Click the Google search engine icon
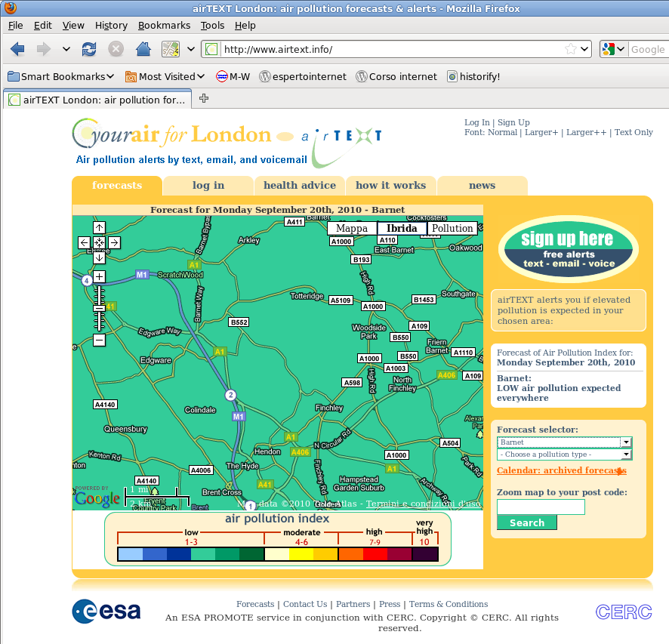Viewport: 669px width, 644px height. tap(608, 49)
